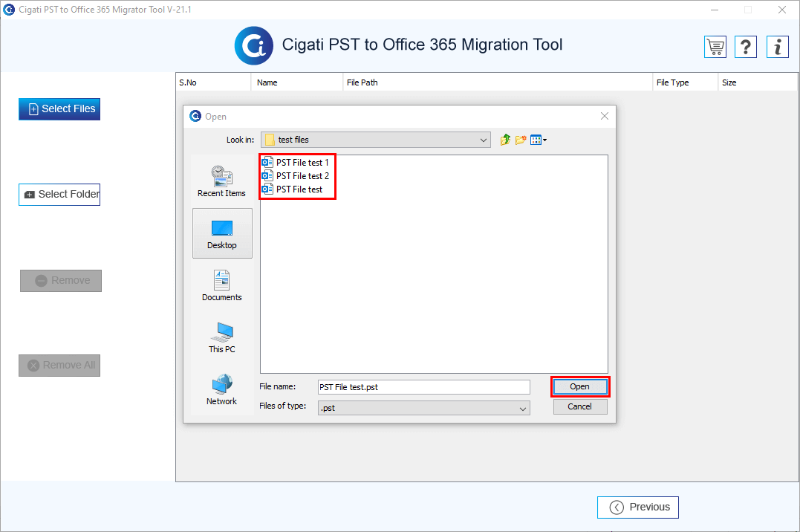
Task: Click the File Type column header
Action: click(685, 82)
